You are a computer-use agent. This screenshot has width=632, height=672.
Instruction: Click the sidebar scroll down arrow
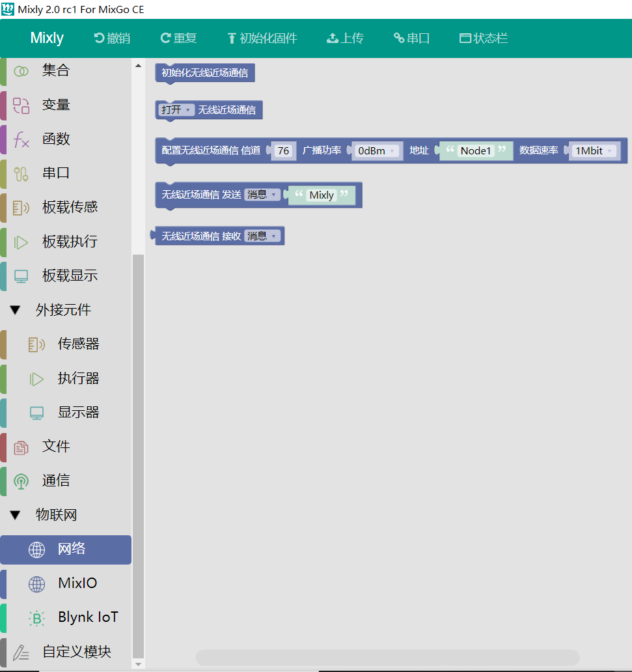click(138, 664)
